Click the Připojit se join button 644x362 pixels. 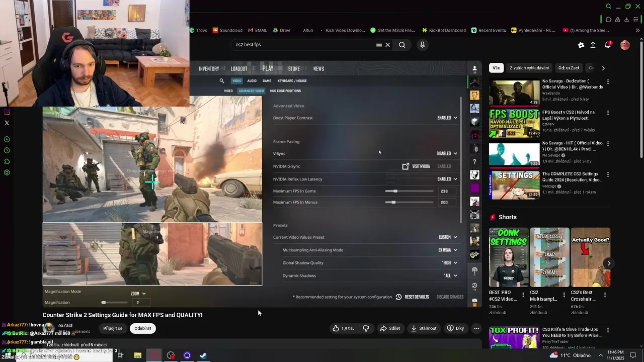coord(113,328)
